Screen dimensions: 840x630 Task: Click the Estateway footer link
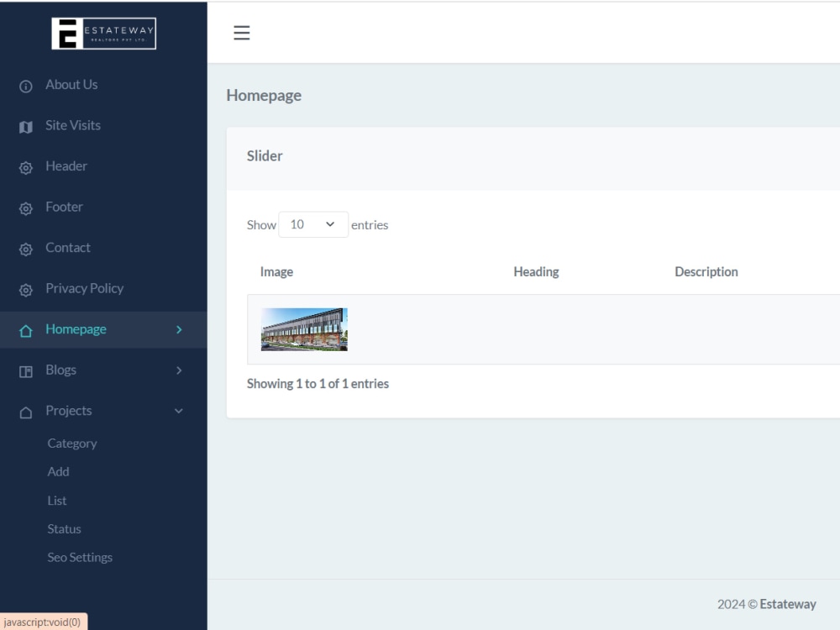click(x=788, y=604)
